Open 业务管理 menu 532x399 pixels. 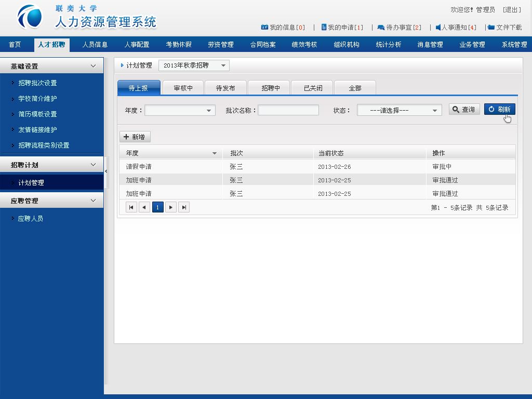[472, 45]
